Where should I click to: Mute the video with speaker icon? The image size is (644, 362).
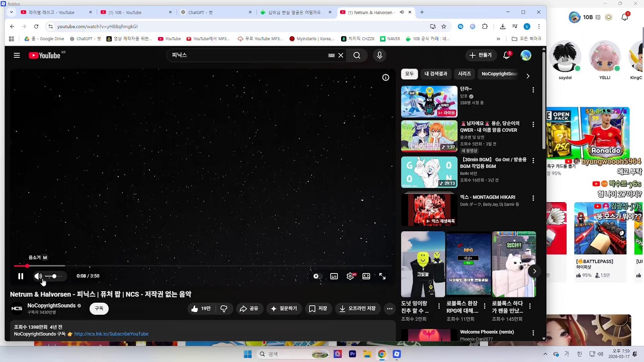[38, 276]
